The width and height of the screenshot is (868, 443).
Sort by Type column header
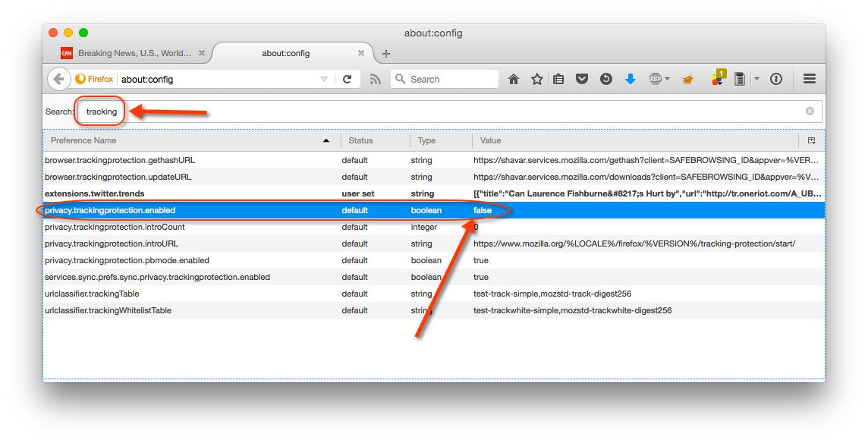pyautogui.click(x=441, y=140)
